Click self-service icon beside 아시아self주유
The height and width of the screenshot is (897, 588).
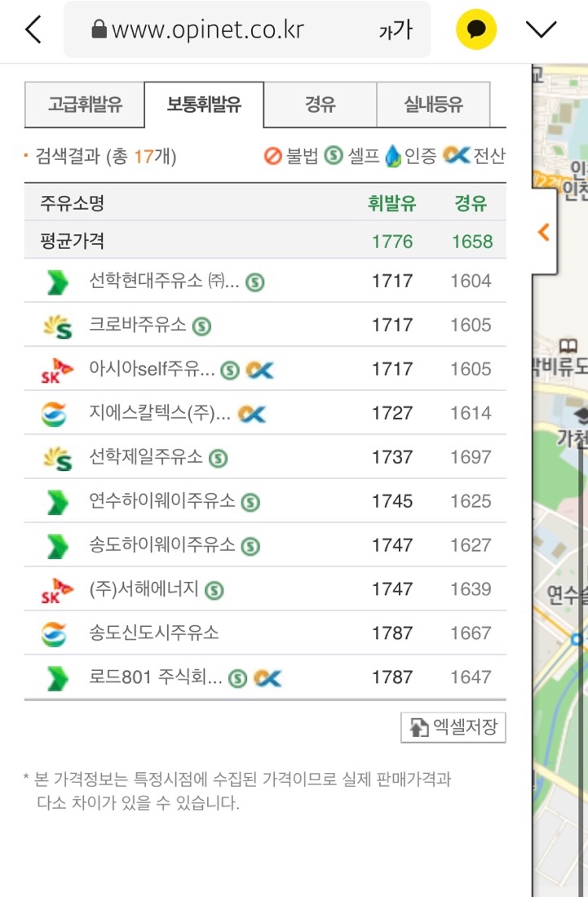pos(230,370)
